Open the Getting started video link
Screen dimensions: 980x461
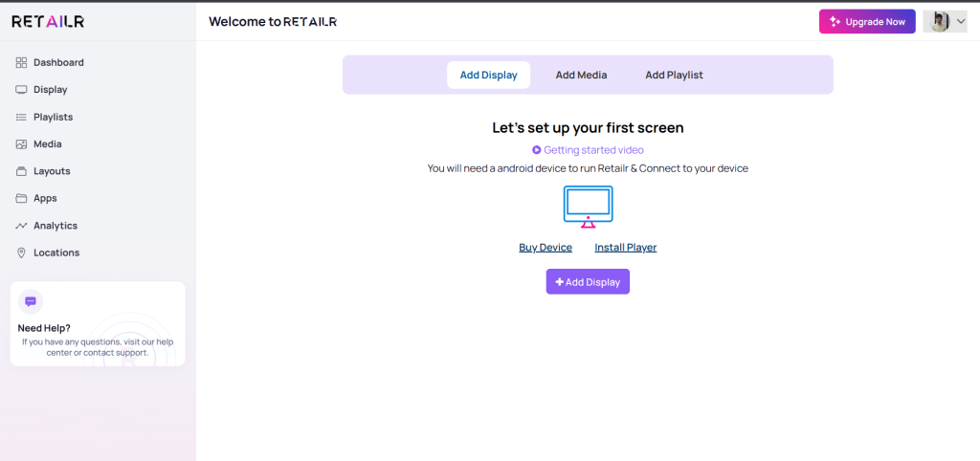point(593,150)
